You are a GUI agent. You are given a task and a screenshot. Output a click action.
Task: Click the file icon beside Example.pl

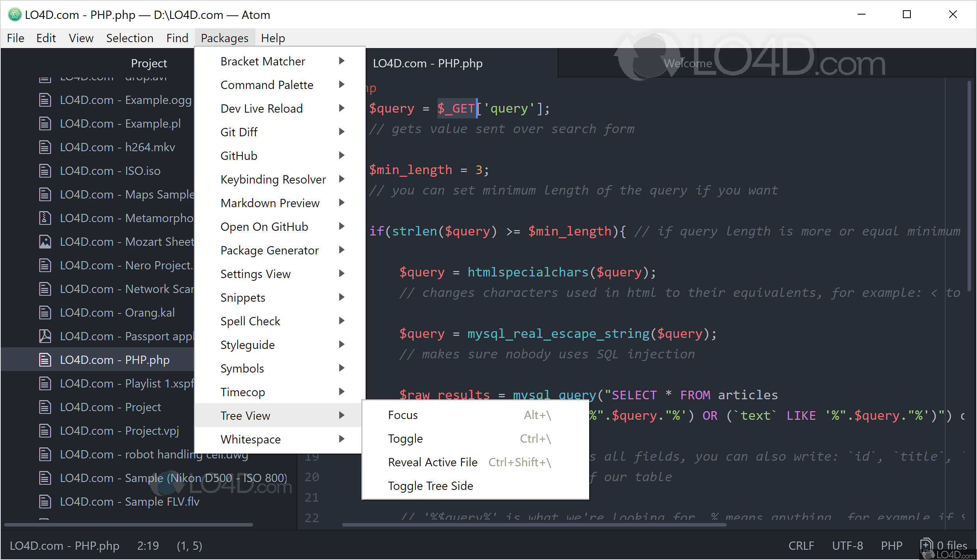[x=45, y=124]
